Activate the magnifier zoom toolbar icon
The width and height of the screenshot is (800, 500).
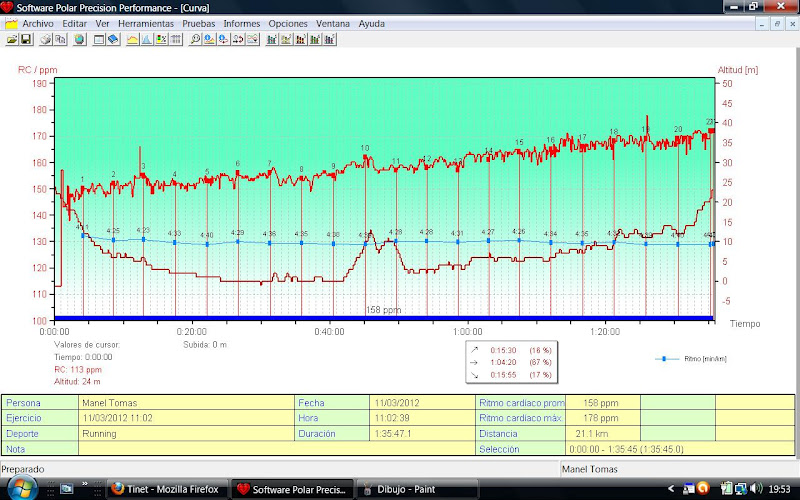(x=195, y=39)
